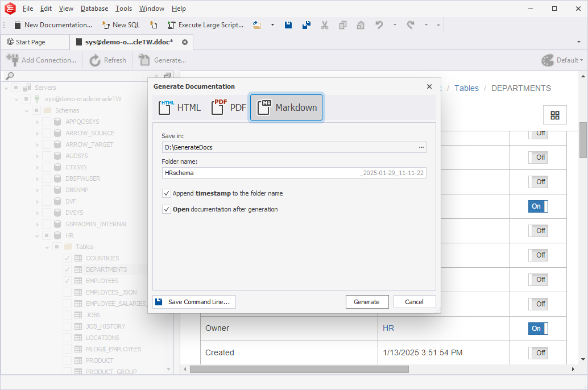Check the EMPLOYEES_JSON table checkbox
Viewport: 588px width, 390px height.
[67, 292]
